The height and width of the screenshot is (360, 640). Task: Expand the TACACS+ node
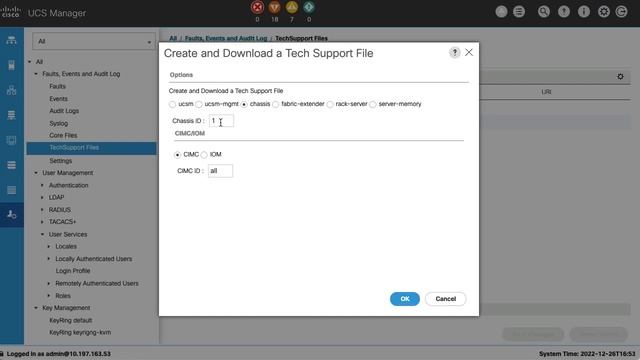point(42,222)
